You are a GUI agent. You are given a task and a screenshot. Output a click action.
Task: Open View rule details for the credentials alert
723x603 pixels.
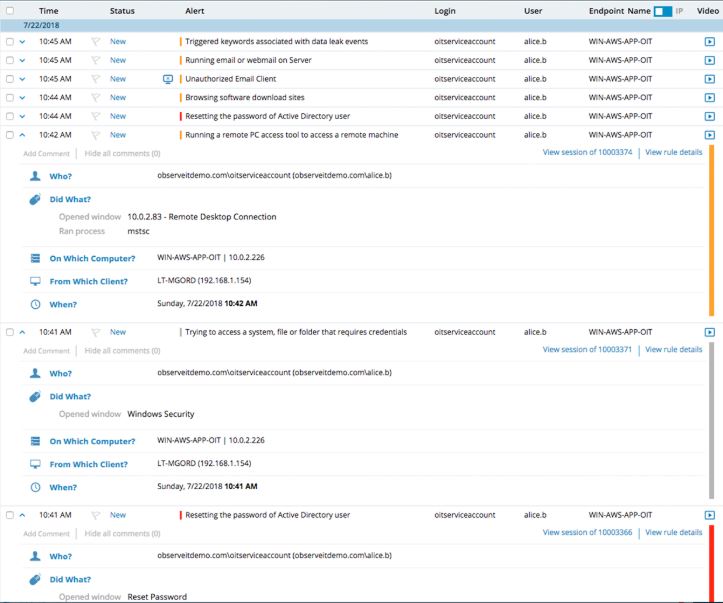[x=673, y=350]
